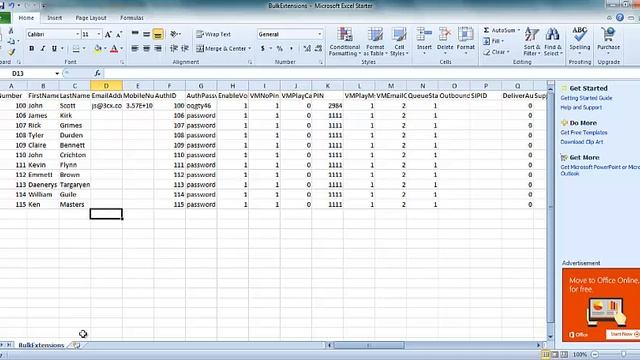
Task: Align text right
Action: pyautogui.click(x=158, y=49)
